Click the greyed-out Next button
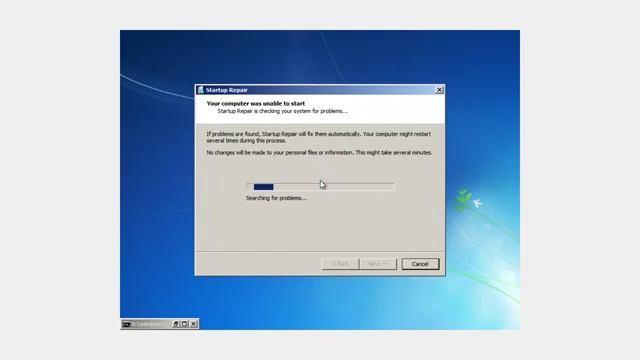 tap(378, 264)
